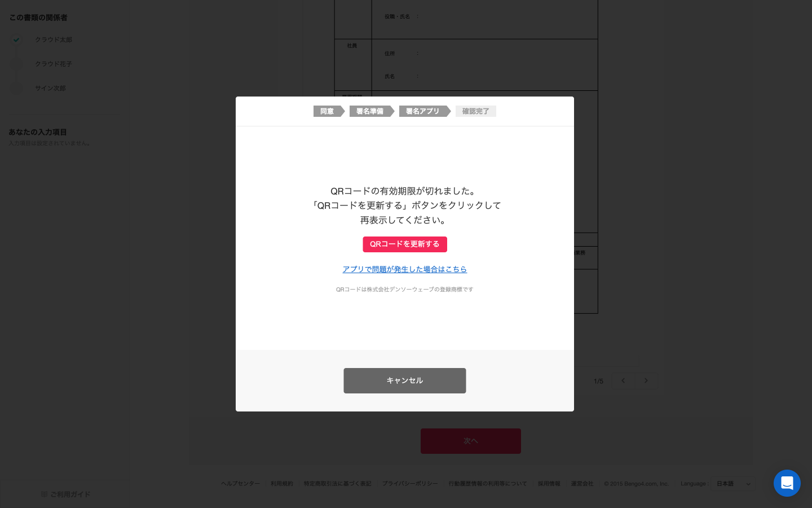Image resolution: width=812 pixels, height=508 pixels.
Task: Open the プライバシーポリシー footer link
Action: tap(410, 484)
